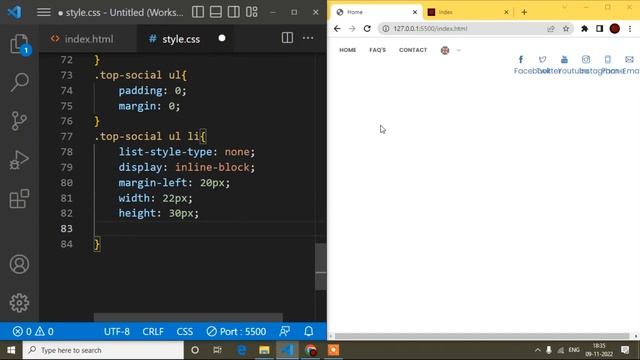640x360 pixels.
Task: Reload the browser page
Action: (367, 29)
